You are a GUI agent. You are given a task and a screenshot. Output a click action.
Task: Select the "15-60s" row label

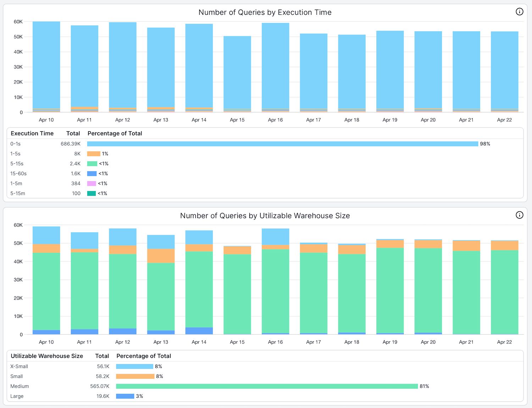pyautogui.click(x=18, y=174)
